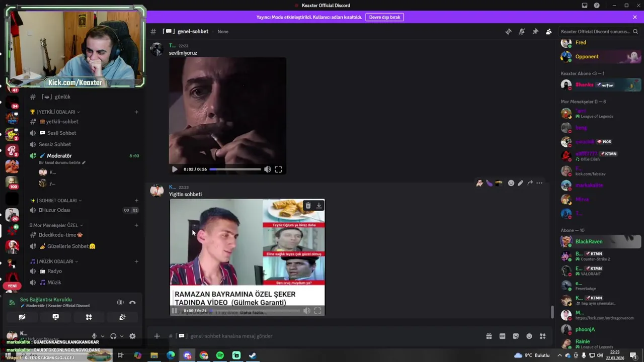Start an activity from voice panel

89,317
